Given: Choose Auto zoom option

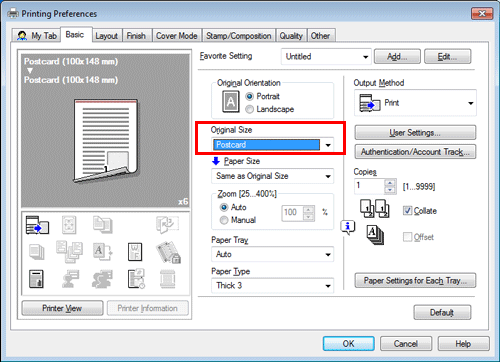Looking at the screenshot, I should (224, 207).
